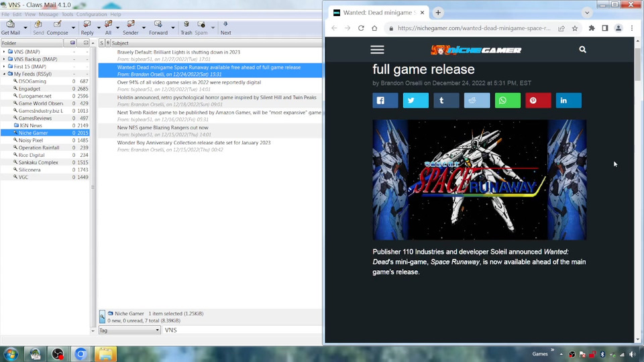Open a new browser tab

click(438, 13)
